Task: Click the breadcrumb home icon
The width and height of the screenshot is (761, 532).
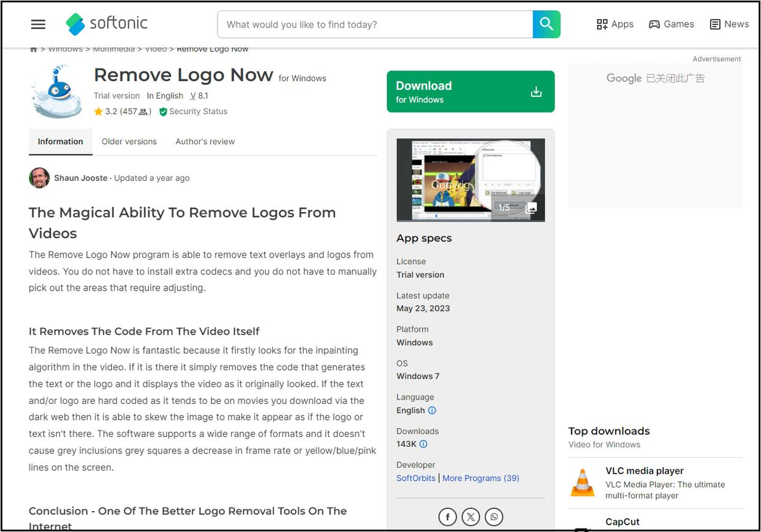Action: (x=34, y=49)
